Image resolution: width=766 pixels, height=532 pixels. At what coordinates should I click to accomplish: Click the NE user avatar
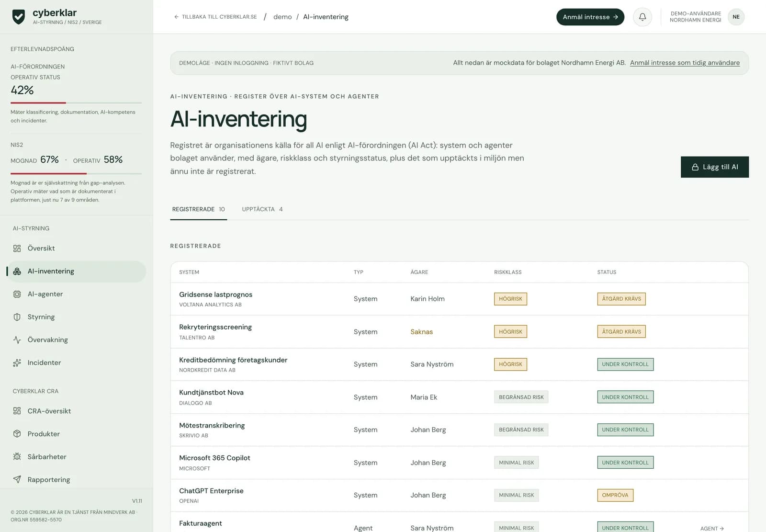[736, 17]
